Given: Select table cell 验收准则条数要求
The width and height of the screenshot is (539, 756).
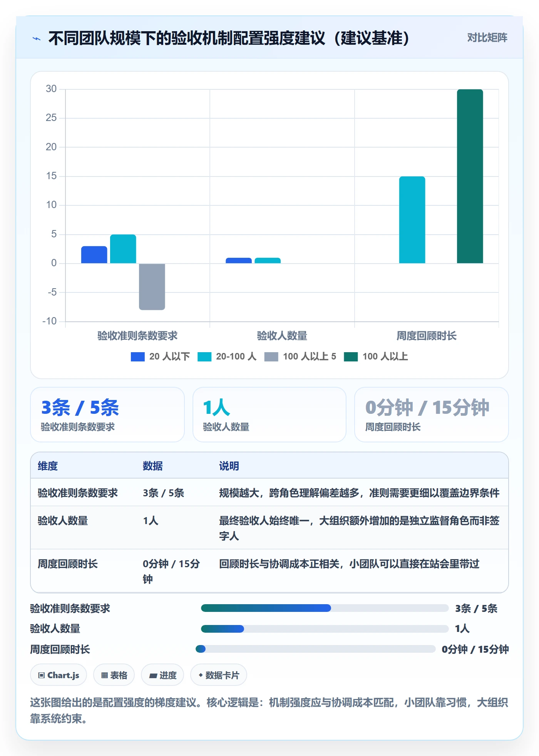Looking at the screenshot, I should point(78,493).
